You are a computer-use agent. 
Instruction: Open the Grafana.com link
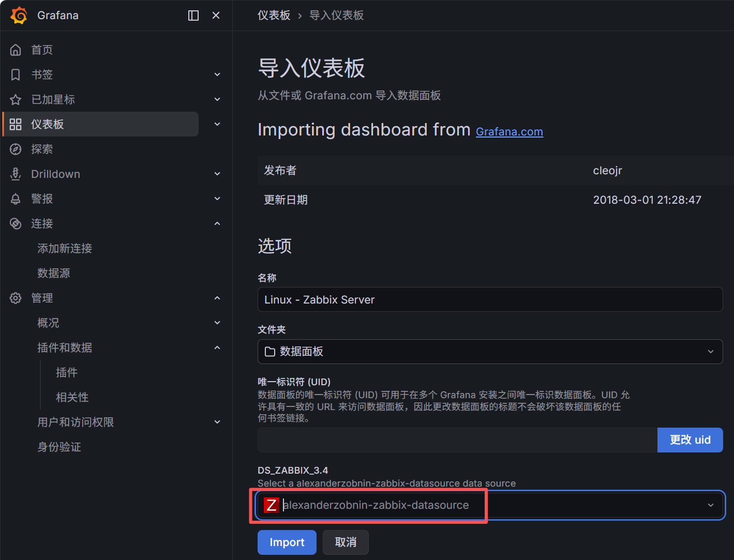click(x=510, y=132)
